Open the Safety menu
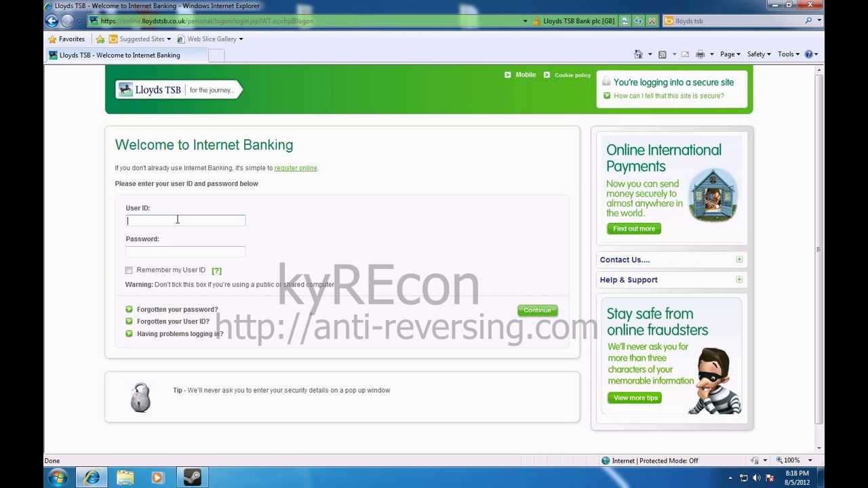 pos(759,54)
